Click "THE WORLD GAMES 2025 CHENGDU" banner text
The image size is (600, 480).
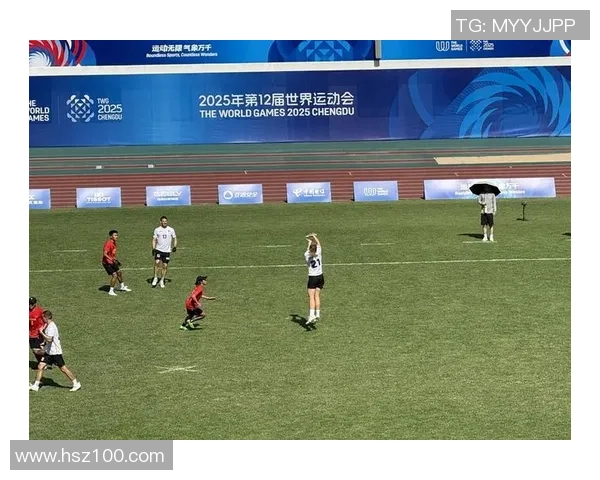pos(277,113)
